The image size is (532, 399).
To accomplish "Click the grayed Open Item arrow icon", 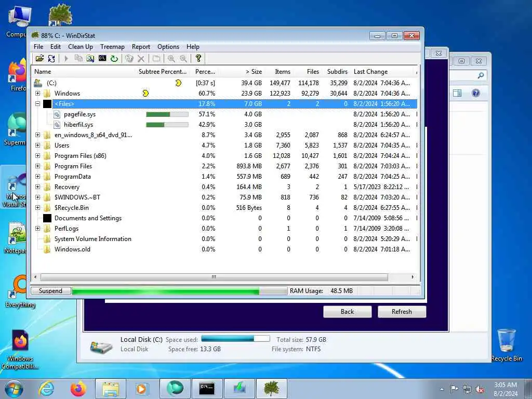I will pos(66,58).
